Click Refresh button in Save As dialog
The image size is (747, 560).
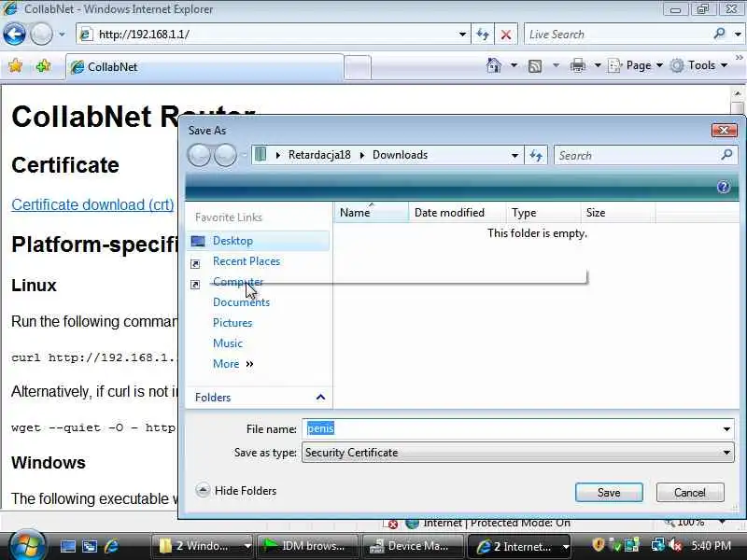[536, 156]
